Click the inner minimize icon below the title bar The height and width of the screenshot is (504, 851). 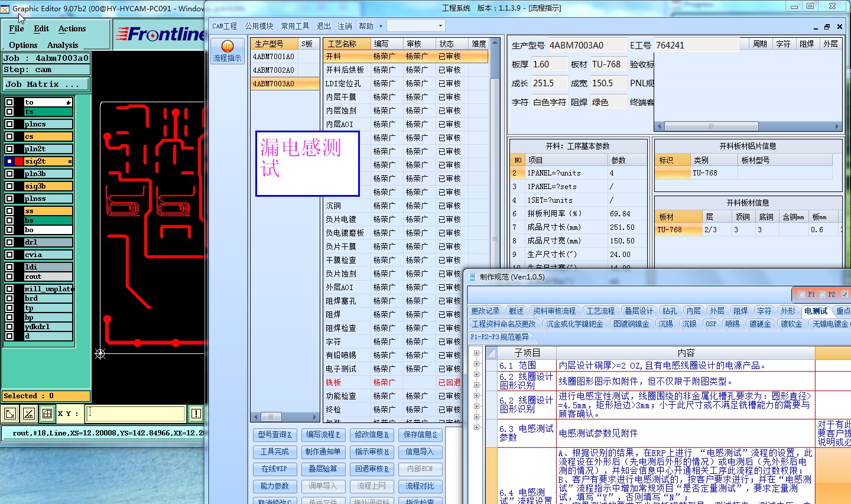point(816,27)
